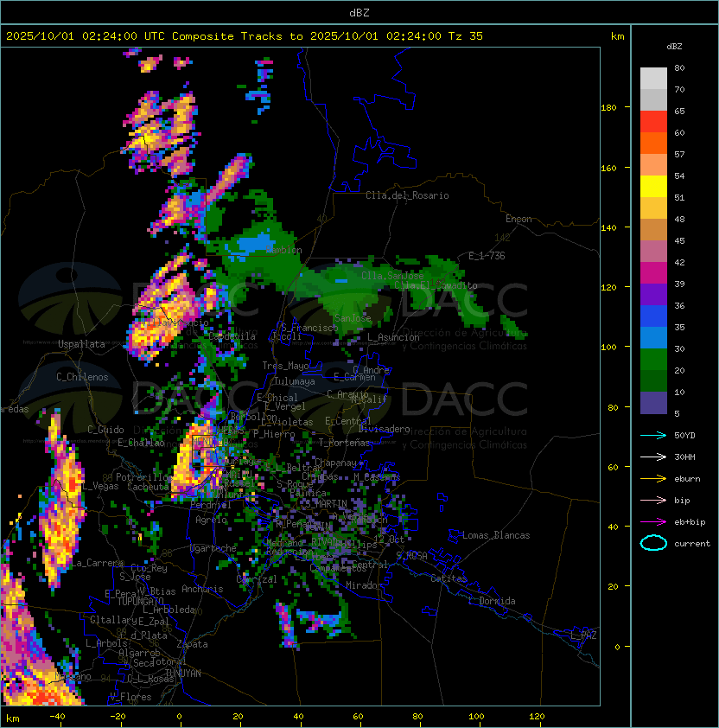The height and width of the screenshot is (728, 719).
Task: Click the pink bip arrow in legend
Action: click(x=653, y=501)
